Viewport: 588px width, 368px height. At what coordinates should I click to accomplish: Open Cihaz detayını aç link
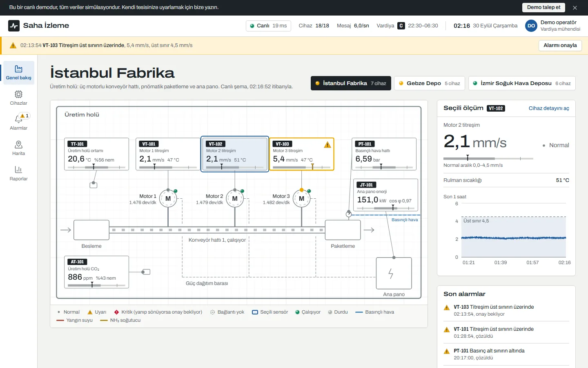coord(549,108)
